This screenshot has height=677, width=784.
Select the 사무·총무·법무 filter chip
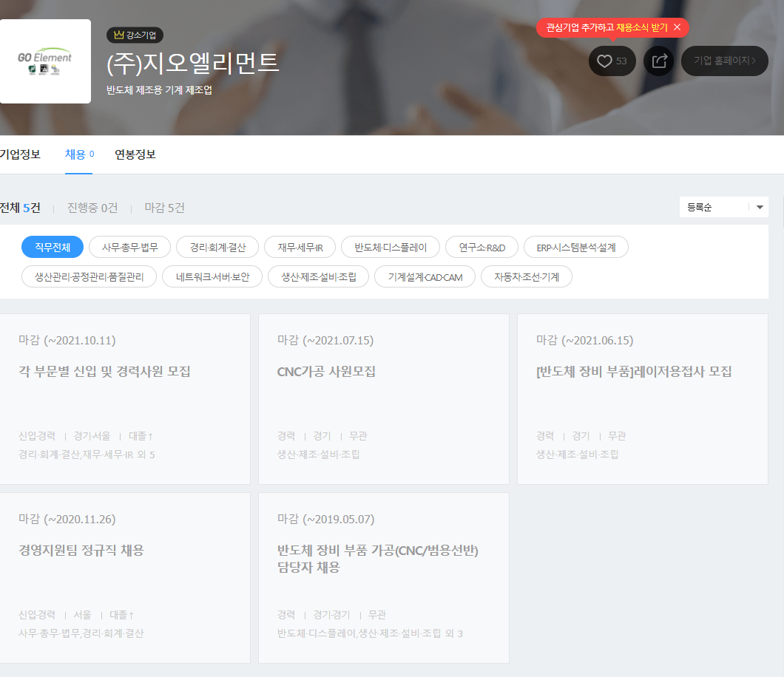130,247
